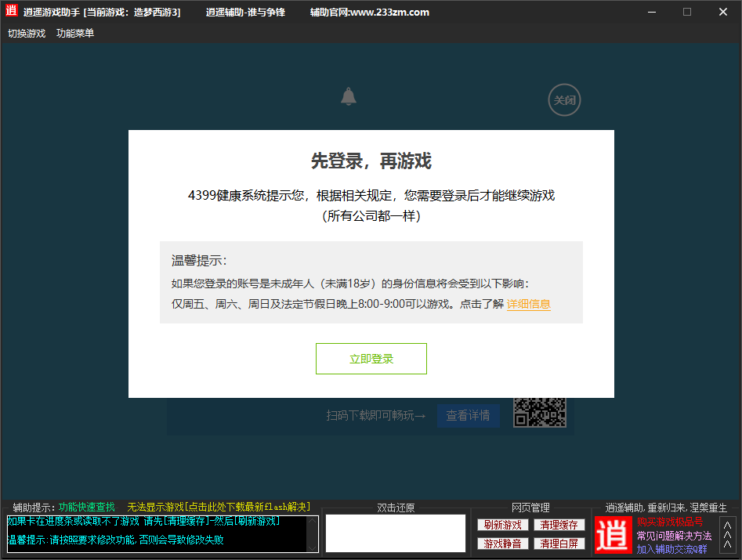The image size is (742, 560).
Task: Open the 切换游戏 menu
Action: (27, 34)
